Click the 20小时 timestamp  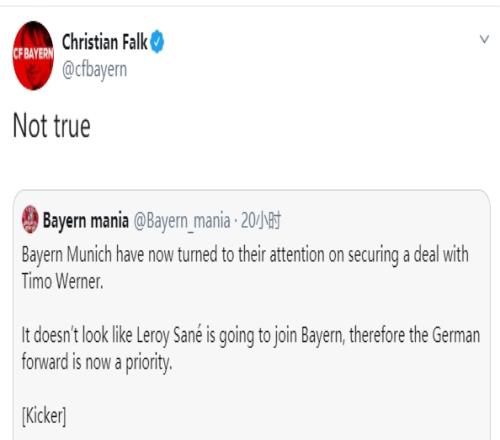point(261,220)
